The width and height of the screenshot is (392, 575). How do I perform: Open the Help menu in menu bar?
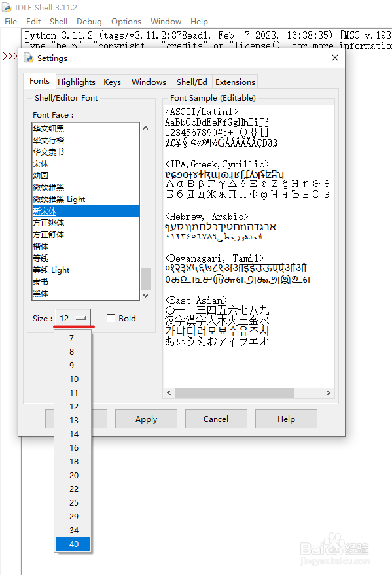point(199,22)
